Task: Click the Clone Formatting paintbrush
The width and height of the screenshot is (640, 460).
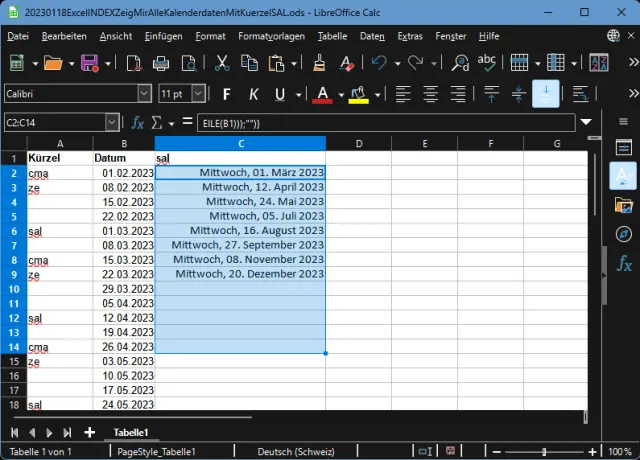Action: pyautogui.click(x=319, y=63)
